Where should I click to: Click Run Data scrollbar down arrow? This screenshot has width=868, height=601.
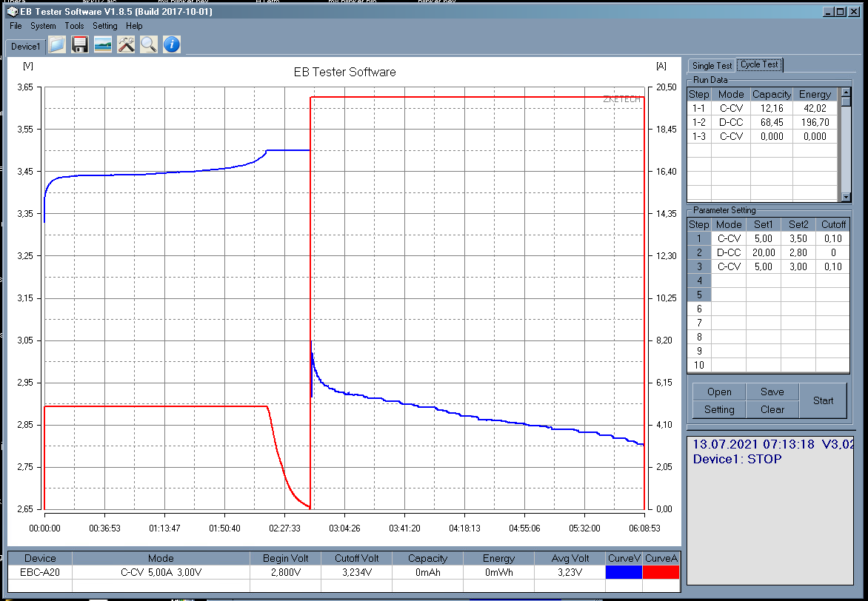pyautogui.click(x=846, y=197)
